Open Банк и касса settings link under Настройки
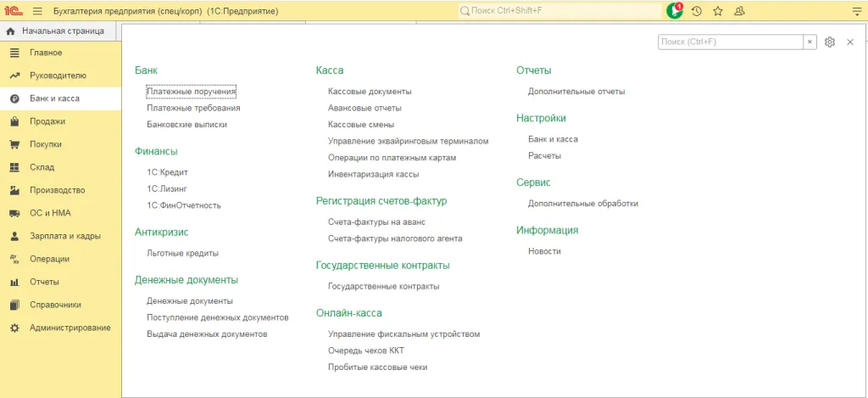This screenshot has height=398, width=868. (x=553, y=138)
